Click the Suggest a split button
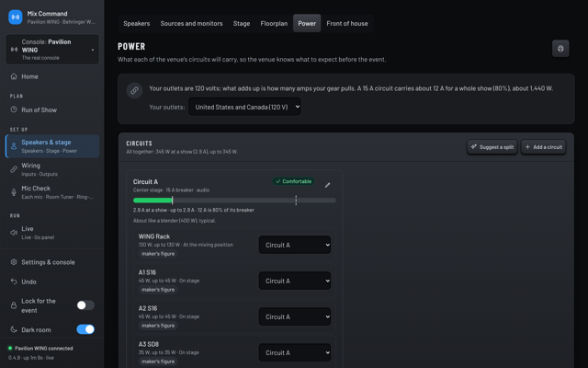This screenshot has height=368, width=588. [492, 147]
